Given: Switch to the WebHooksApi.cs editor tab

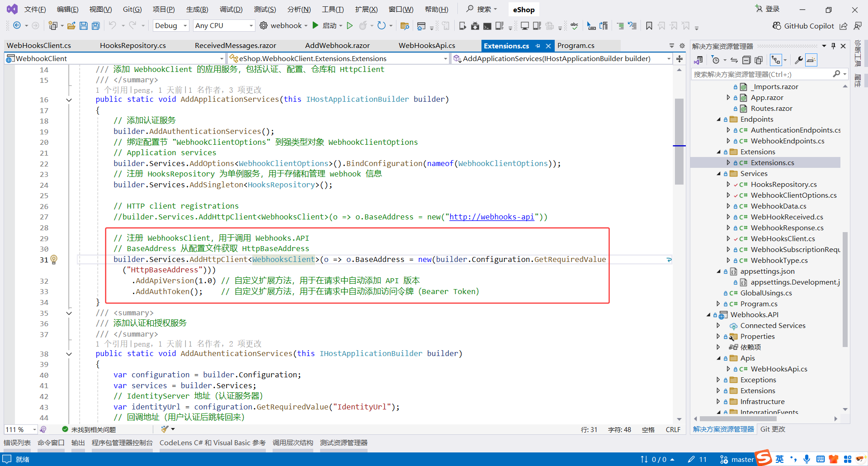Looking at the screenshot, I should pos(427,46).
